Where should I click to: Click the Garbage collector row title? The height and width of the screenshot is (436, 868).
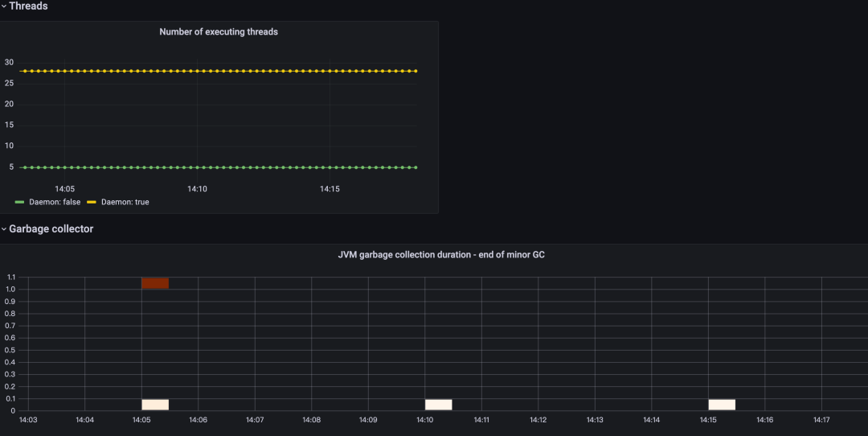click(x=51, y=229)
